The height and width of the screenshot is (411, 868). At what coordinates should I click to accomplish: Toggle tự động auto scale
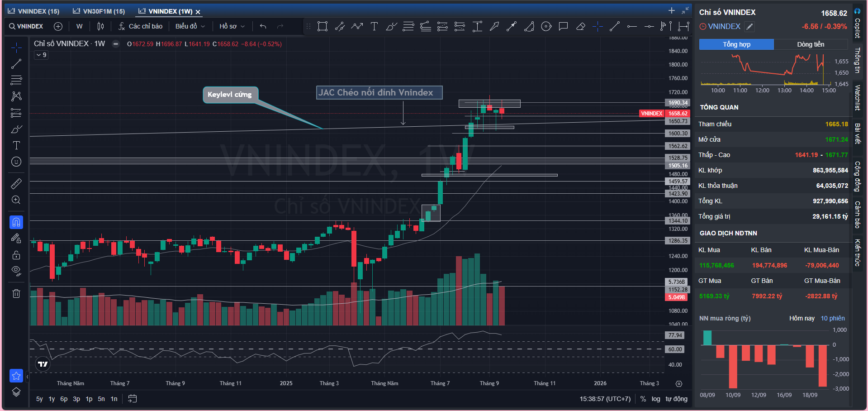676,399
